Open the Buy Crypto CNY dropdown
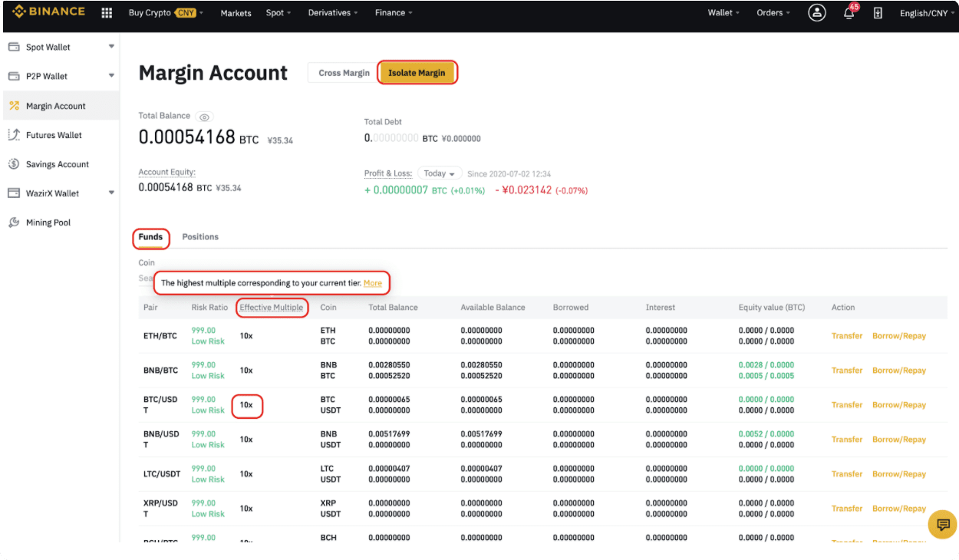Screen dimensions: 959x560 coord(166,13)
